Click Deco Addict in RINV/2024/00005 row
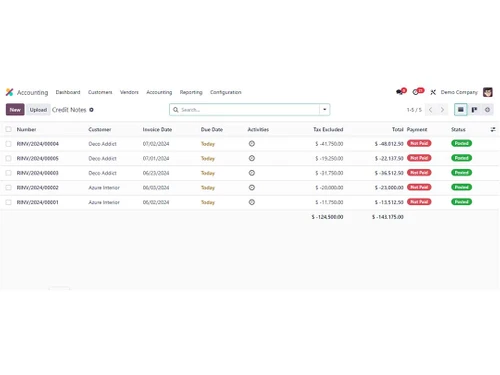The image size is (500, 375). point(102,158)
